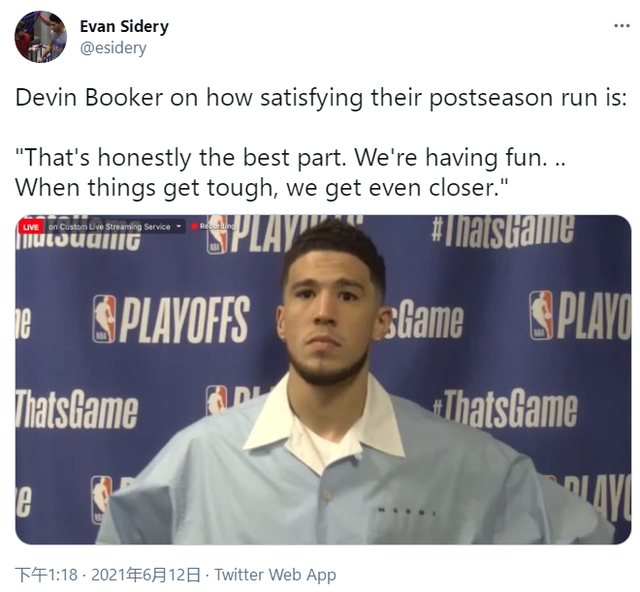This screenshot has width=640, height=592.
Task: Click the Marni logo on the shirt
Action: click(410, 511)
